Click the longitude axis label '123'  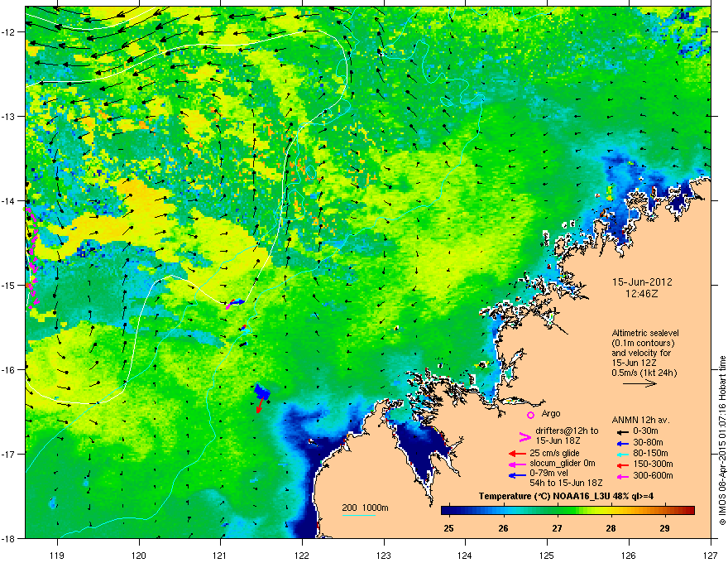(384, 556)
